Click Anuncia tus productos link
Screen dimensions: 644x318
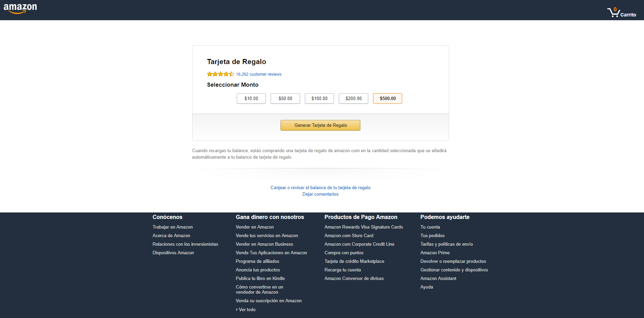[x=258, y=270]
